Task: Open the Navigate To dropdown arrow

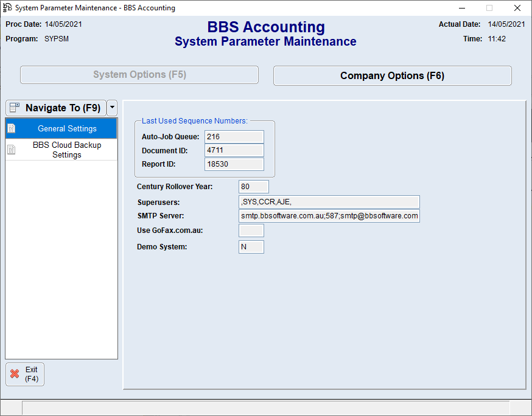Action: (112, 108)
